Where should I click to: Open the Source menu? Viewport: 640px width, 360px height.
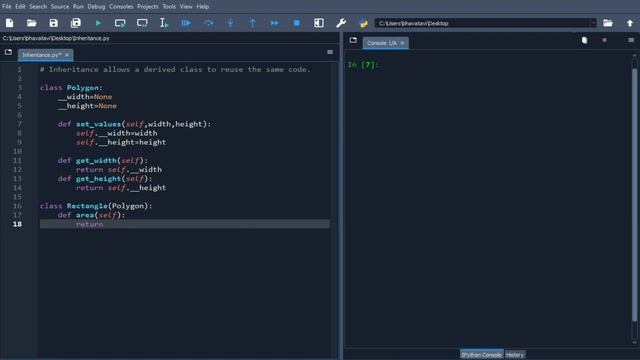tap(60, 7)
